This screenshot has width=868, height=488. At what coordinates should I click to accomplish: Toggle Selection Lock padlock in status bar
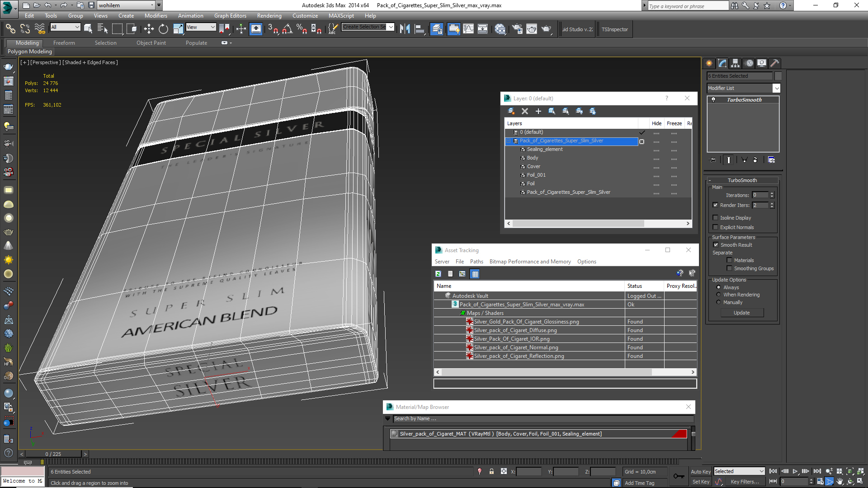coord(491,472)
